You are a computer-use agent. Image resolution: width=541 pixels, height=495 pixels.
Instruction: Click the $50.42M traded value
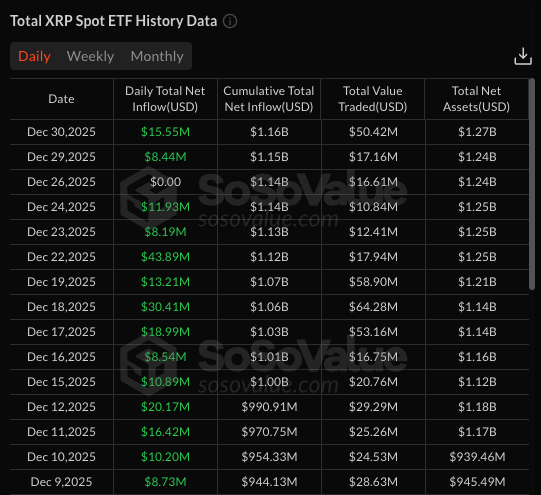[373, 132]
